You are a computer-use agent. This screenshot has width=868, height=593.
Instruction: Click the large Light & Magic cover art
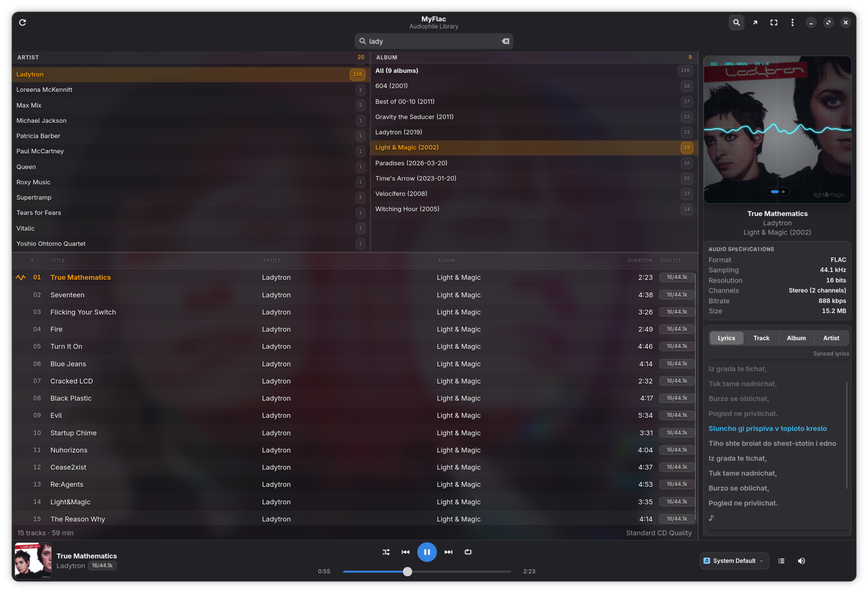pos(777,130)
